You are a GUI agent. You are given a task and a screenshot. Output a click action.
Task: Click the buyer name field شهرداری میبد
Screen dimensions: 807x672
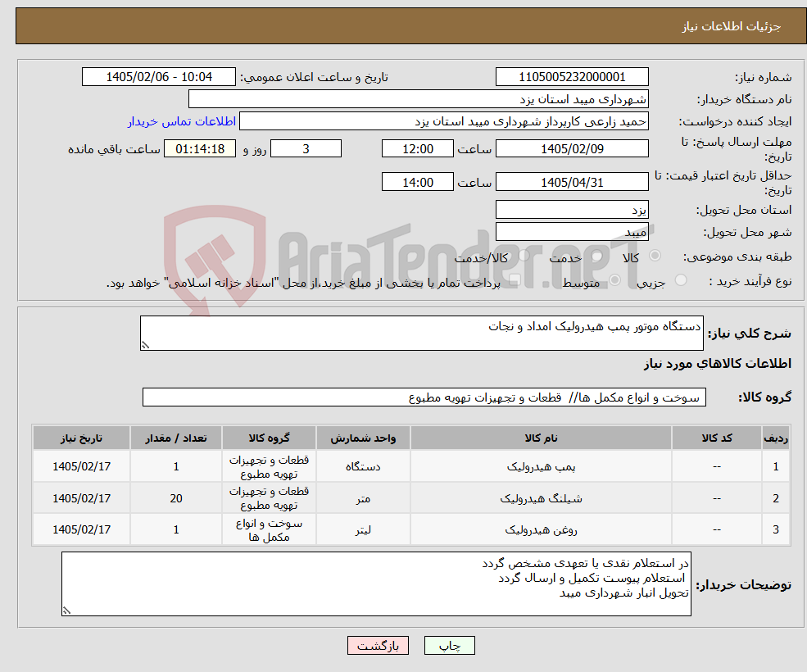[418, 99]
